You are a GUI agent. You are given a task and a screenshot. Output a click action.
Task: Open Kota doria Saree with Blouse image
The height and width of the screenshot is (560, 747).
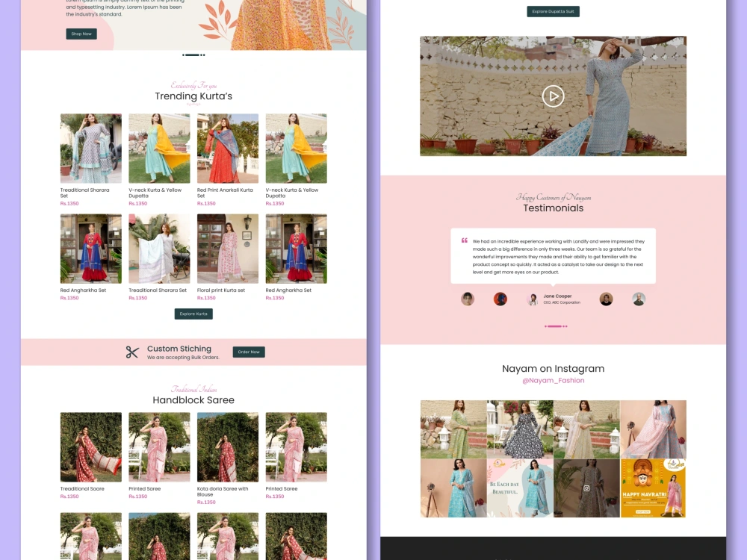click(228, 447)
